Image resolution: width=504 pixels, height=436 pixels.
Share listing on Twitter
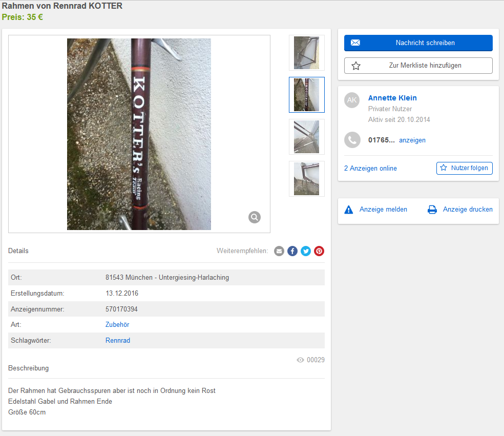pyautogui.click(x=306, y=251)
